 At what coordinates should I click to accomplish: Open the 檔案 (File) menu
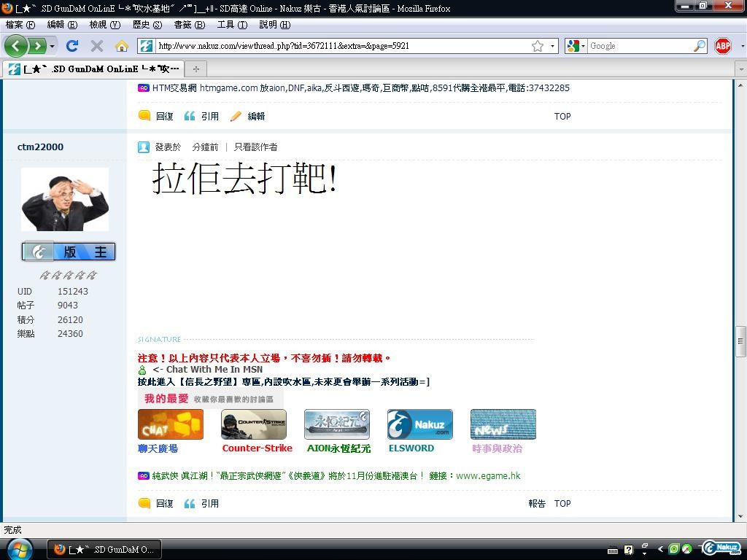[x=20, y=25]
